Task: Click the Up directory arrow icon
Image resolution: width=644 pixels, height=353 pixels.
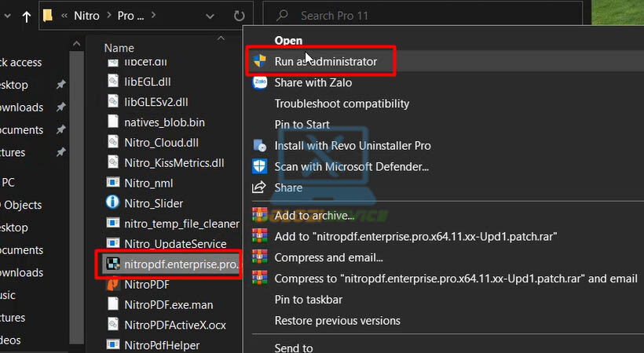Action: coord(27,16)
